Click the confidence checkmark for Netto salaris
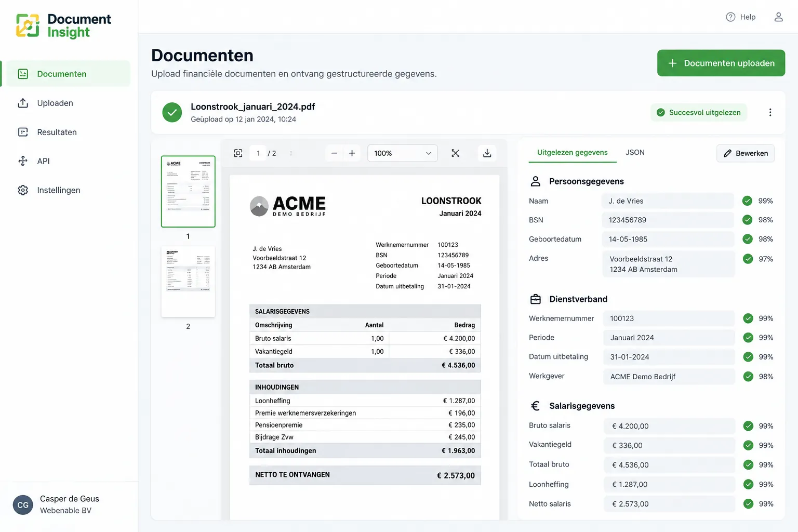The width and height of the screenshot is (798, 532). [x=748, y=504]
